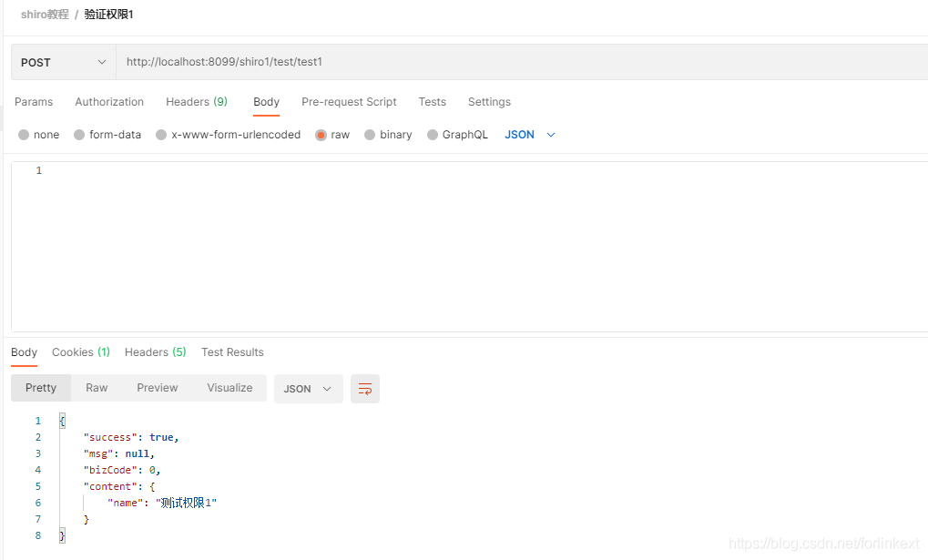Image resolution: width=928 pixels, height=560 pixels.
Task: Open the POST method dropdown
Action: 64,62
